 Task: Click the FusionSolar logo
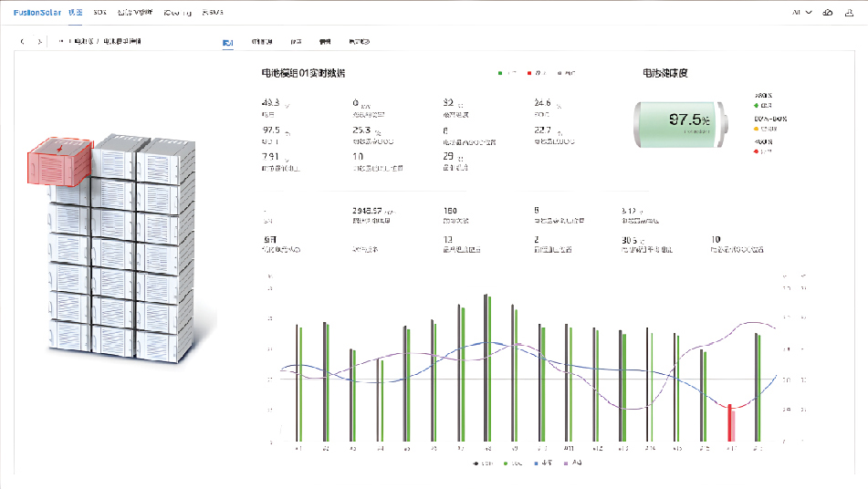(x=34, y=13)
